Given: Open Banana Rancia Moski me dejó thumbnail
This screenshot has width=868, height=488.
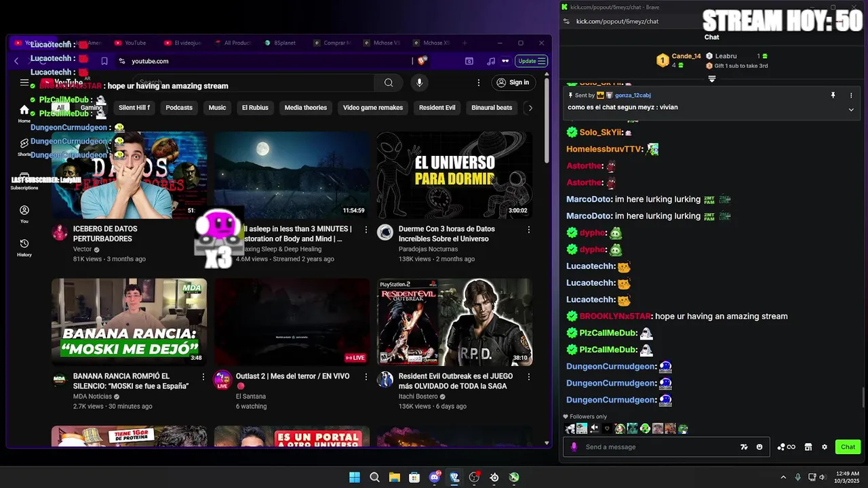Looking at the screenshot, I should click(x=129, y=322).
